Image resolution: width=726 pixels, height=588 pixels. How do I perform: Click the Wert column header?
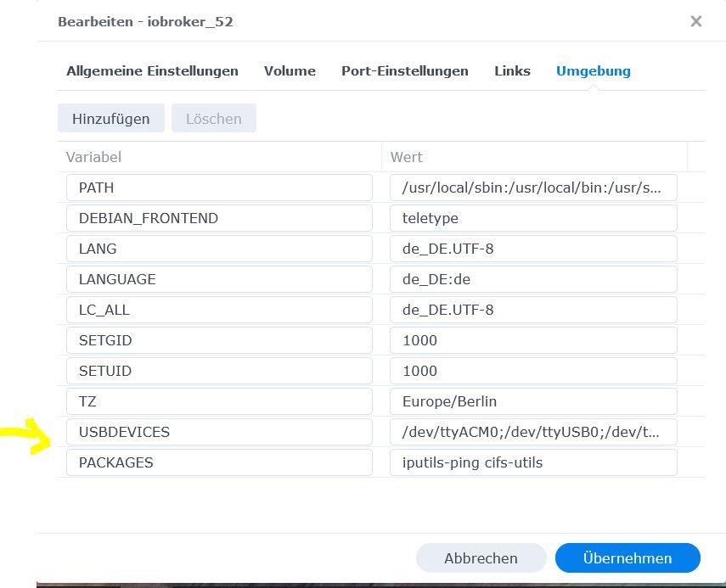tap(535, 157)
